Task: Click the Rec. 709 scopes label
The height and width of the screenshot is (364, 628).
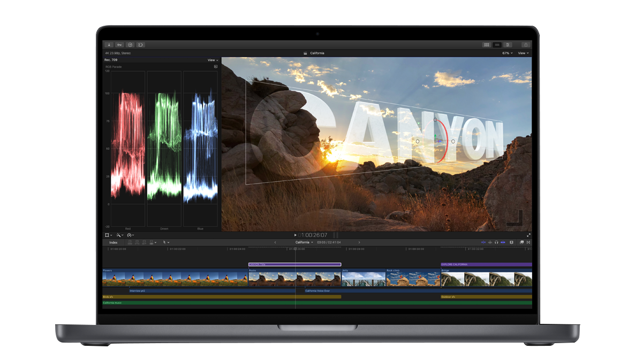Action: click(x=111, y=60)
